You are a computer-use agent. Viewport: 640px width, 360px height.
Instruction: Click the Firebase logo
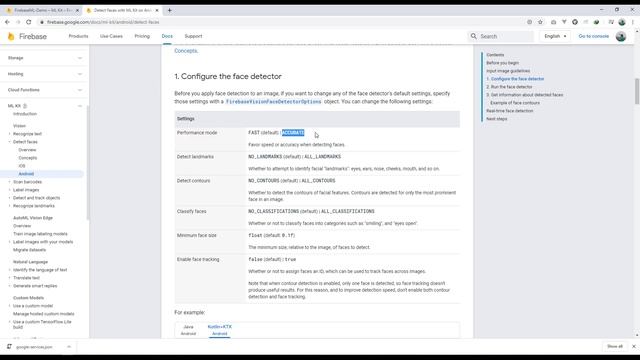click(27, 36)
